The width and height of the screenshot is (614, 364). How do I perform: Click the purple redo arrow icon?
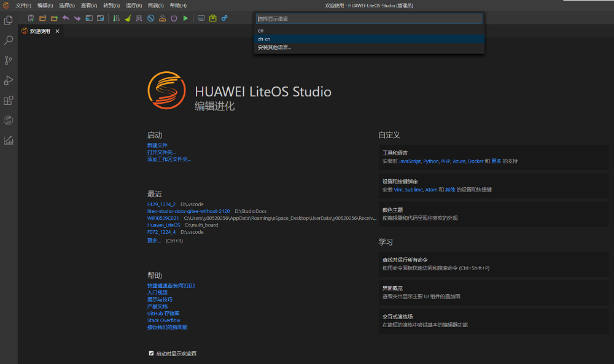(x=77, y=18)
